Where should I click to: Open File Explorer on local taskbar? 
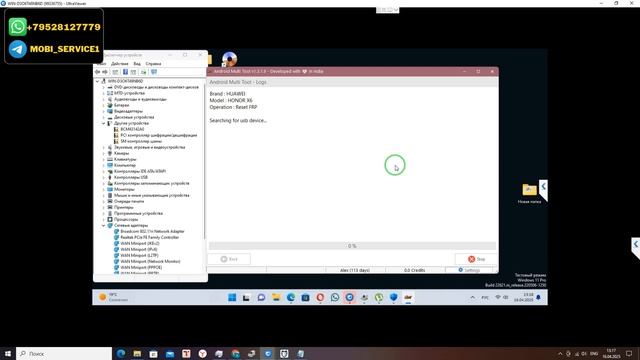(x=137, y=353)
